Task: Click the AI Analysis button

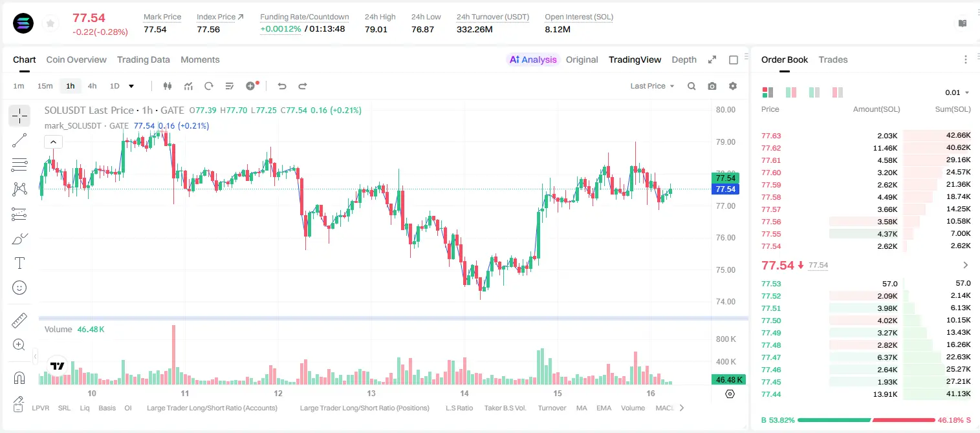Action: (532, 59)
